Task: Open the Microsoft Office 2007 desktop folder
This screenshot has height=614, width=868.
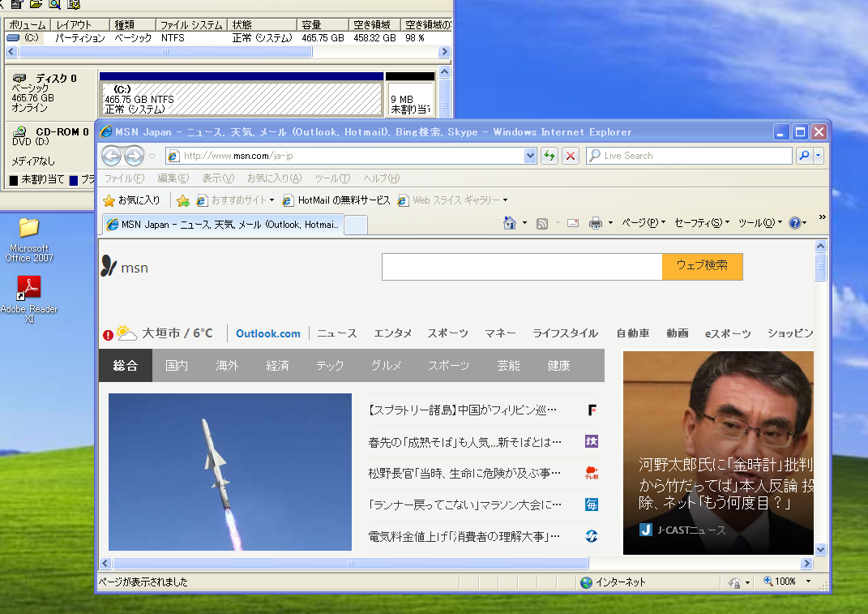Action: (x=29, y=239)
